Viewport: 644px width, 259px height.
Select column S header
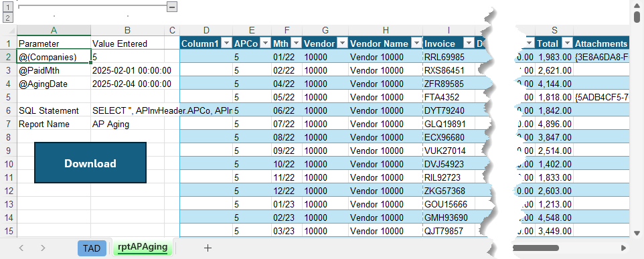(554, 30)
